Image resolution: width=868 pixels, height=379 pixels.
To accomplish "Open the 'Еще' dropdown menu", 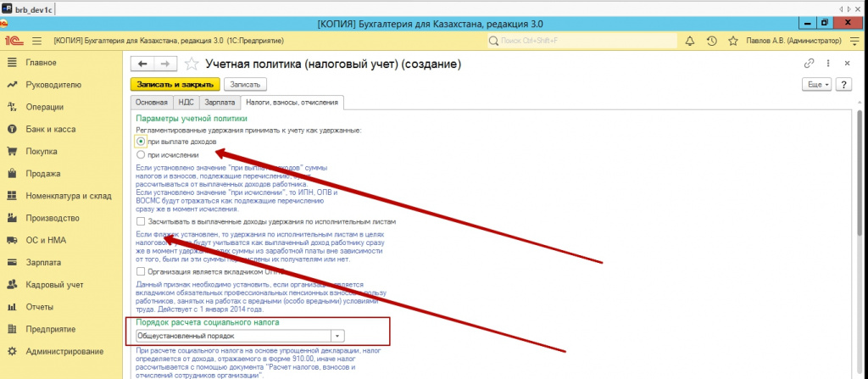I will tap(816, 85).
